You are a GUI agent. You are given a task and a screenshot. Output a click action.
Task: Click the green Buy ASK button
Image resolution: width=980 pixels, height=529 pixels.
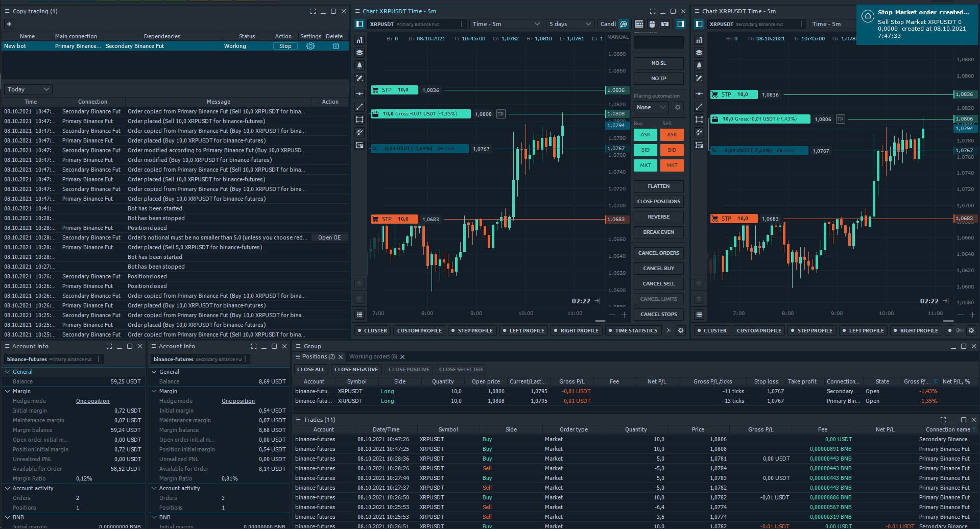click(646, 135)
